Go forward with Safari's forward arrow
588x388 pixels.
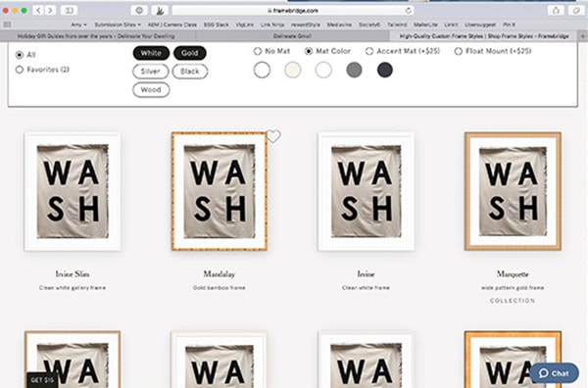click(50, 11)
